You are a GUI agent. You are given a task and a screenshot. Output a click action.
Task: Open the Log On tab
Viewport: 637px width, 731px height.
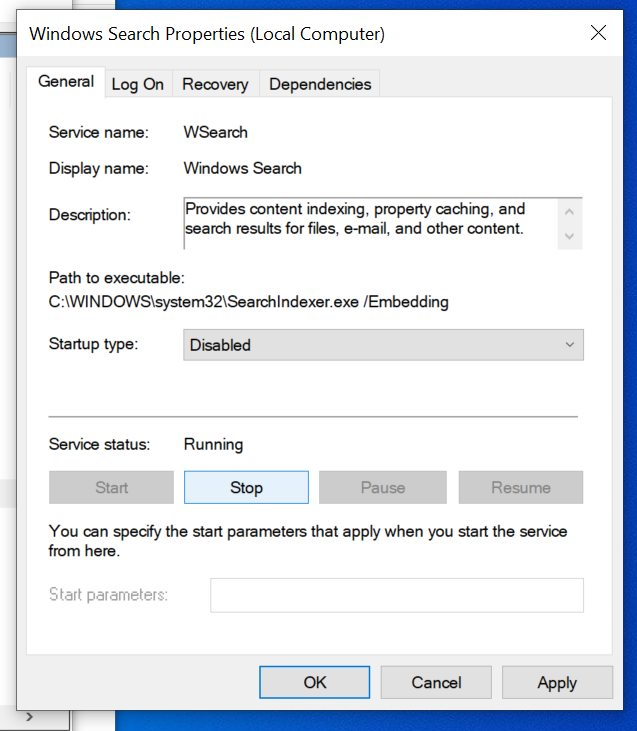coord(138,84)
